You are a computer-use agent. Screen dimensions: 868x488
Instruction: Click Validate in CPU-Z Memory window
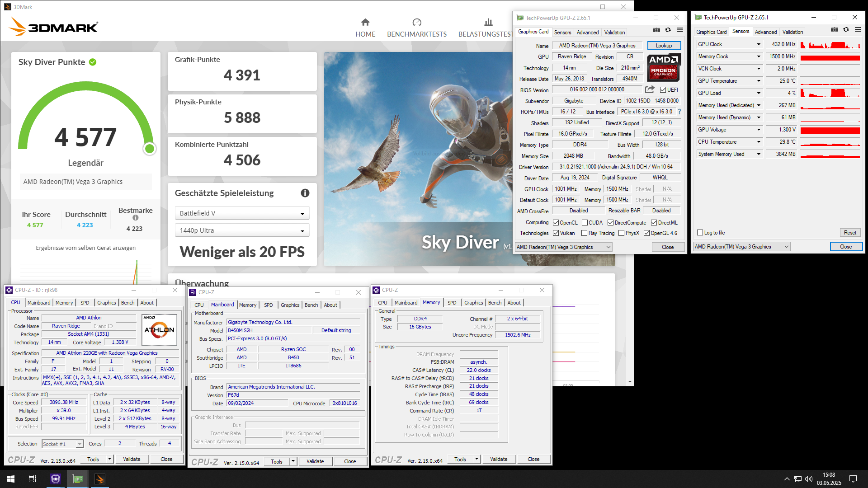(499, 459)
